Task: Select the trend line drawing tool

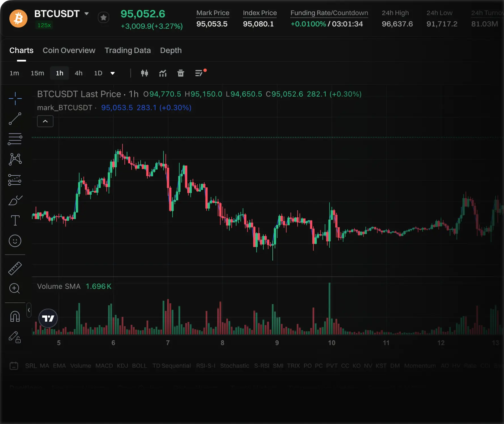Action: coord(15,119)
